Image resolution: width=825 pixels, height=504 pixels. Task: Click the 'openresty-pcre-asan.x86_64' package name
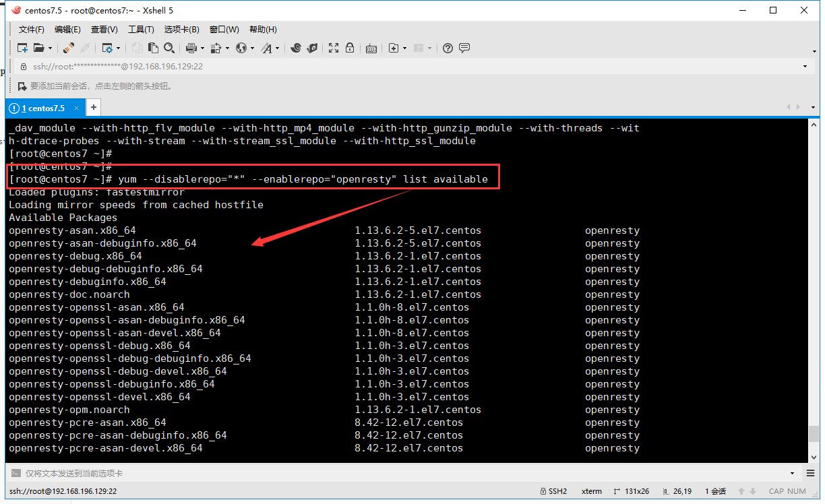pyautogui.click(x=88, y=422)
